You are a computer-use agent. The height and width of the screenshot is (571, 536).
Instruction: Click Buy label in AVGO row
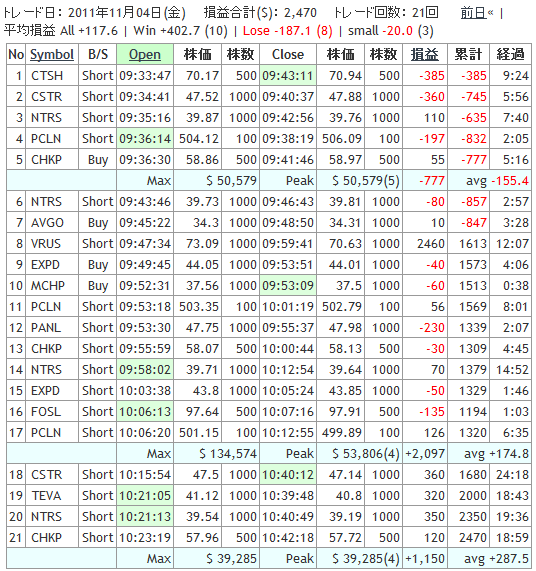tap(98, 223)
